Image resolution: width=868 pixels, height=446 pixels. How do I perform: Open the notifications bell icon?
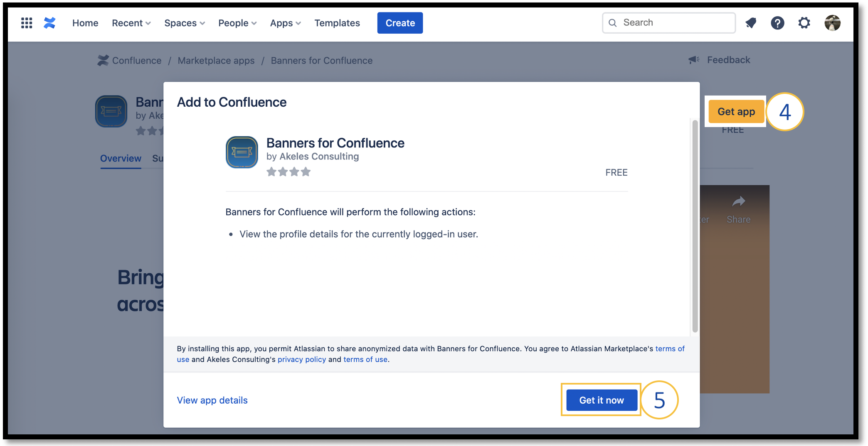point(751,23)
